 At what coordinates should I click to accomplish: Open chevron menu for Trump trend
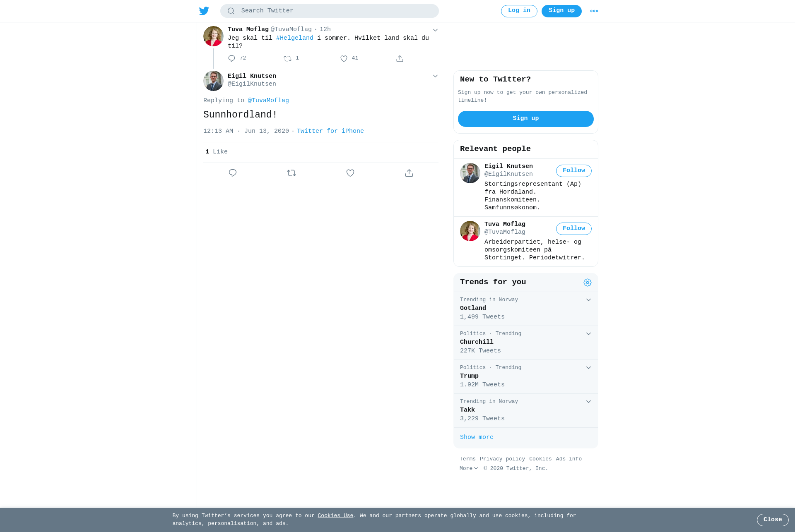point(588,368)
